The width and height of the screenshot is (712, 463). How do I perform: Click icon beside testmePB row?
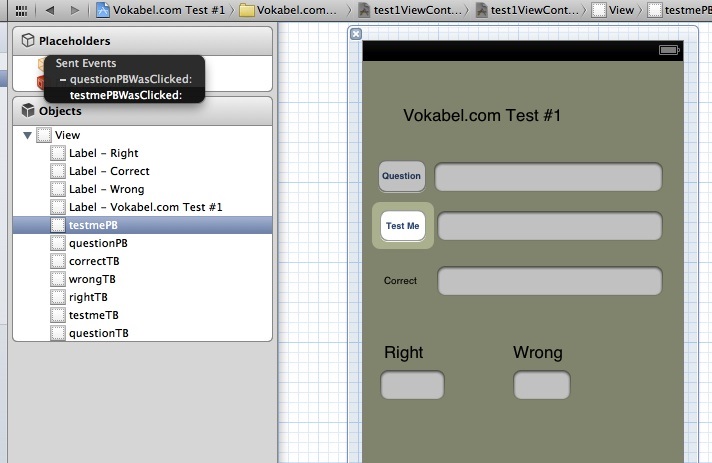coord(58,225)
